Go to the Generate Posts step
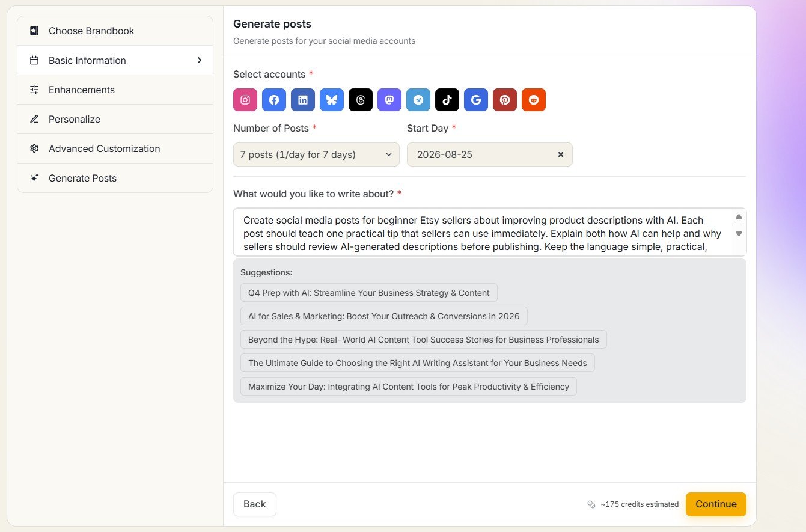Screen dimensions: 806x532 click(115, 178)
